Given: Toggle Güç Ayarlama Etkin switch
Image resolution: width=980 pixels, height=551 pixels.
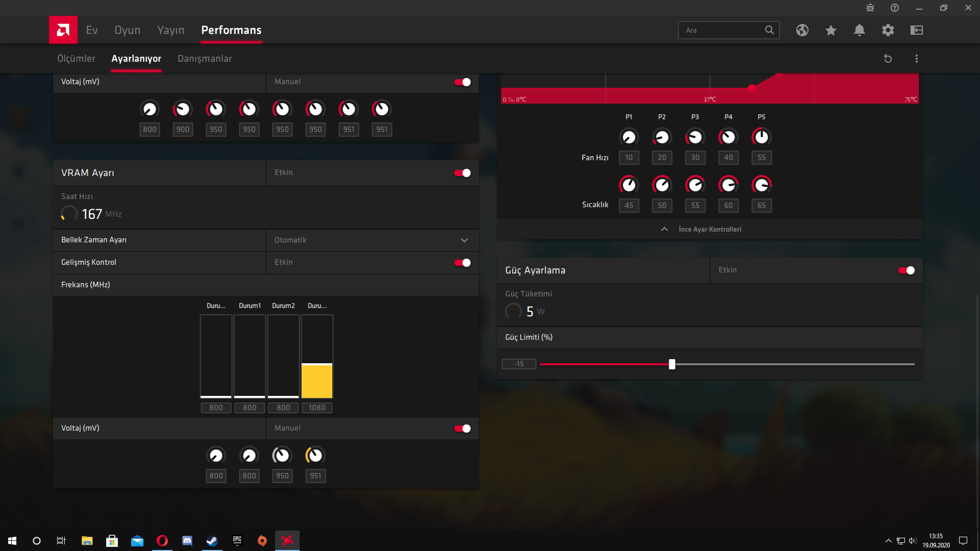Looking at the screenshot, I should tap(906, 270).
